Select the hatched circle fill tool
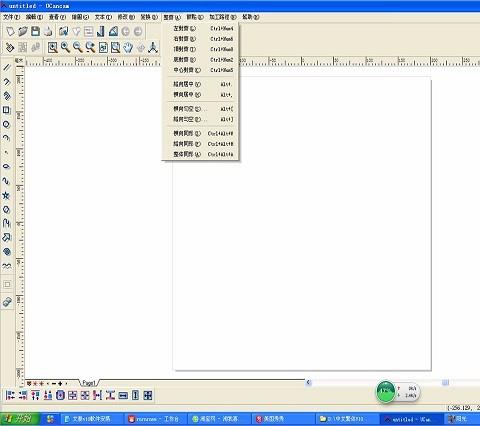 pos(7,252)
